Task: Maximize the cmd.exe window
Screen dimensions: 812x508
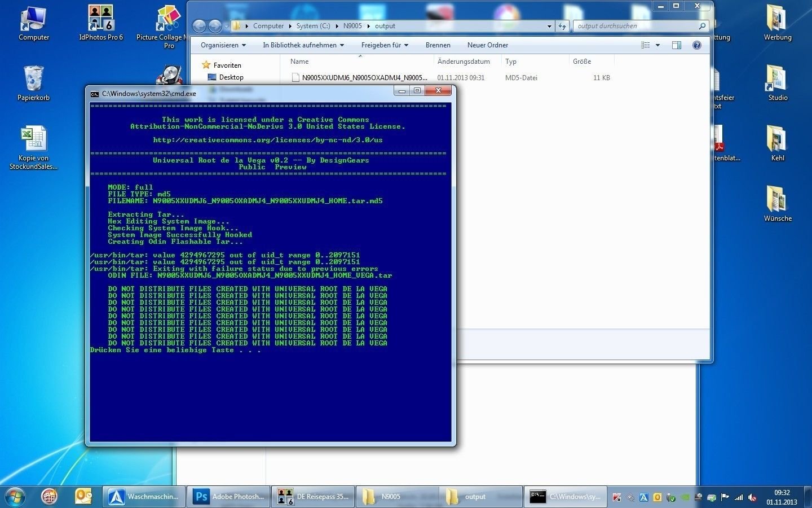Action: (417, 91)
